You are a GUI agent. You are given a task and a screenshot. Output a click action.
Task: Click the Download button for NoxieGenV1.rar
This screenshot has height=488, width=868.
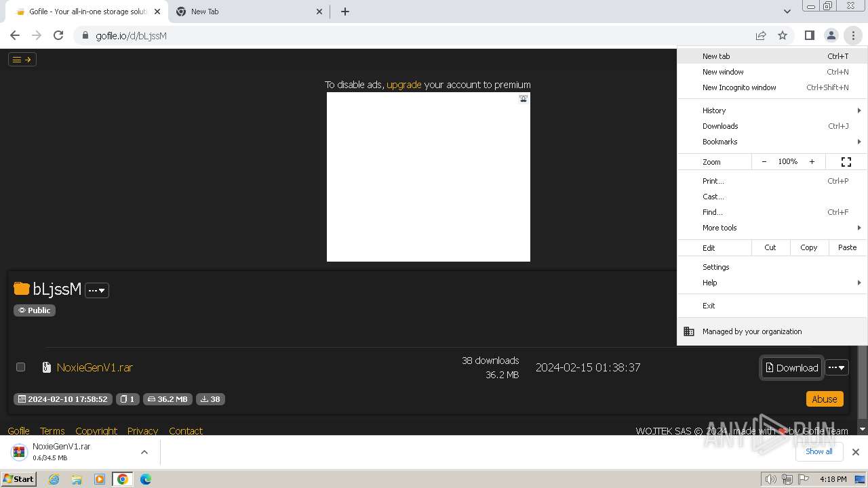pyautogui.click(x=791, y=367)
